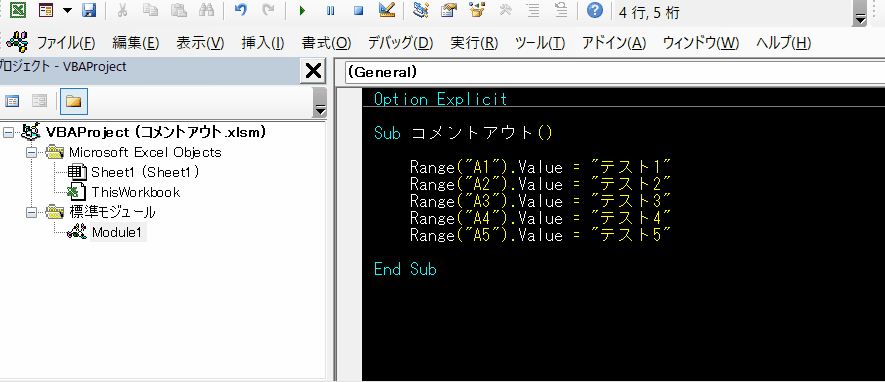Undo the last edit
Image resolution: width=885 pixels, height=382 pixels.
coord(240,10)
